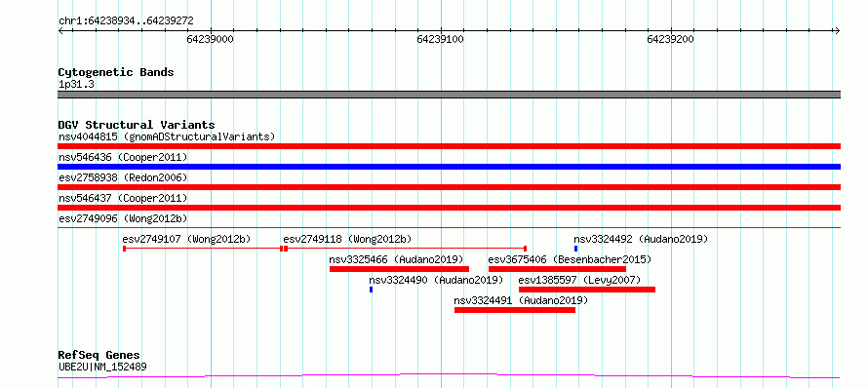Select the blue nsv546436 Cooper2011 bar
The height and width of the screenshot is (388, 868).
coord(449,167)
